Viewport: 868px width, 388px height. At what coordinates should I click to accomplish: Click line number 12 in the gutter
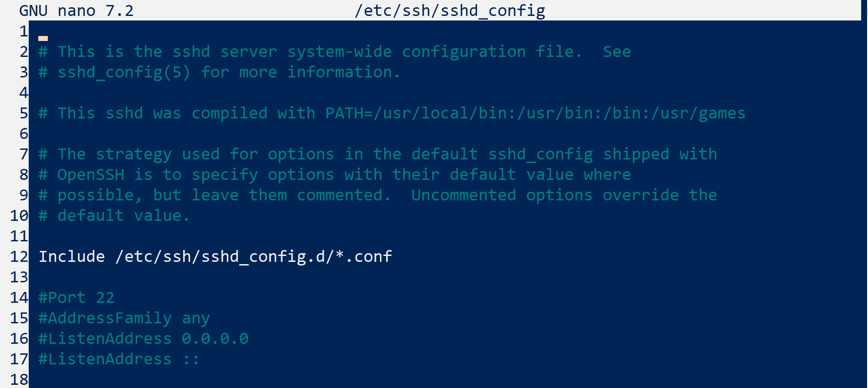pos(19,256)
